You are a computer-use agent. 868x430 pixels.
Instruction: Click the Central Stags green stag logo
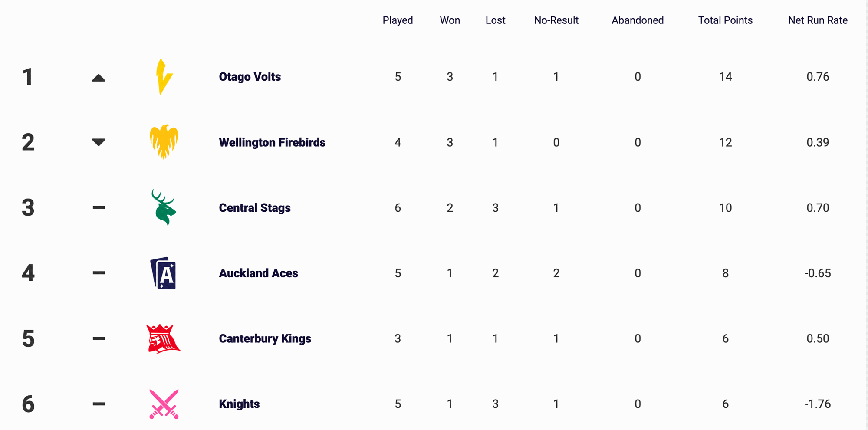coord(164,207)
